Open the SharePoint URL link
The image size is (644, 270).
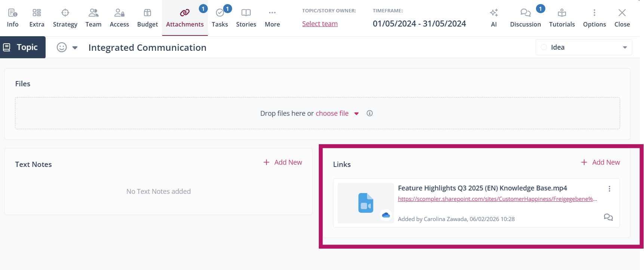point(497,199)
